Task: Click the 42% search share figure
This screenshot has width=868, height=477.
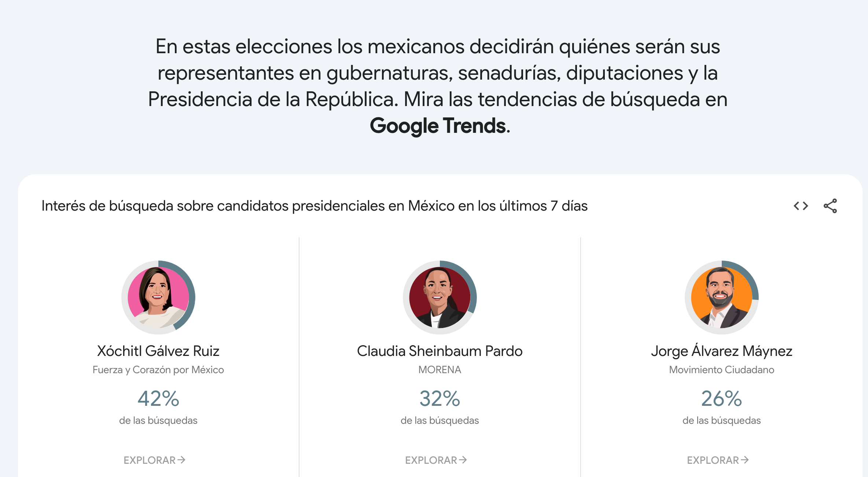Action: [x=158, y=399]
